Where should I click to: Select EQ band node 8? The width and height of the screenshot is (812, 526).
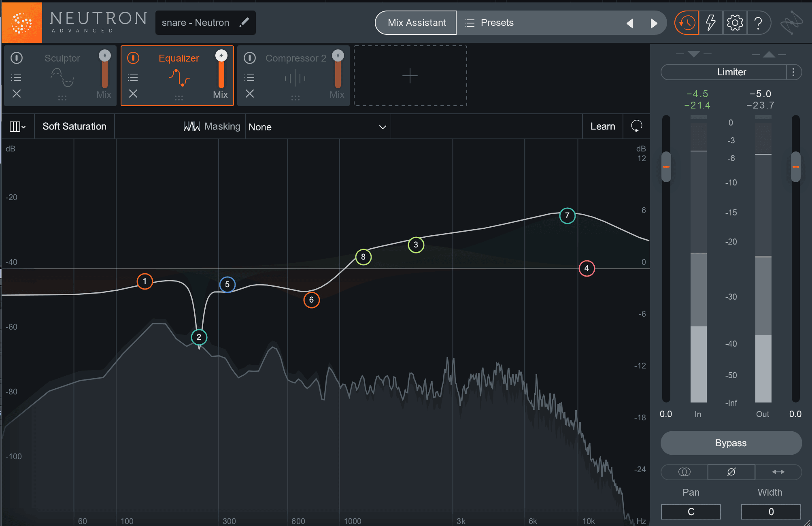click(x=363, y=257)
